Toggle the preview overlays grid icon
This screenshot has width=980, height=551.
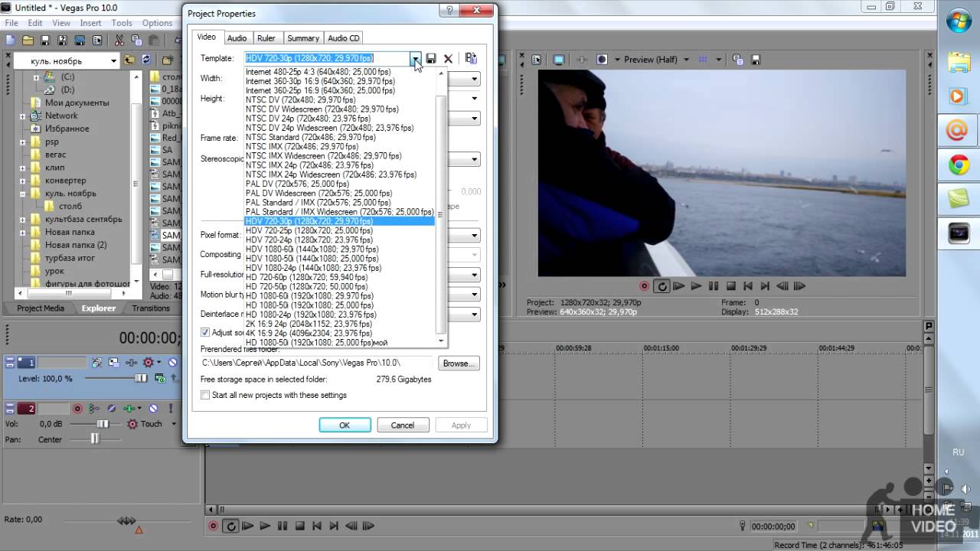pyautogui.click(x=703, y=60)
